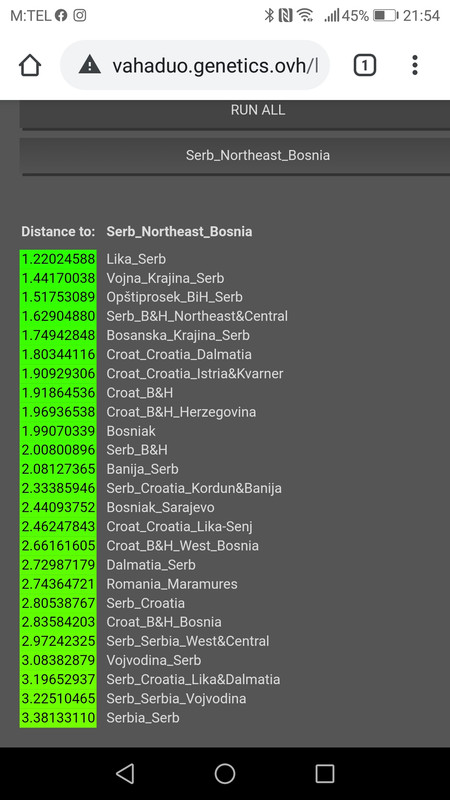Select the Croat_Croatia_Istria&Kvarner label
Screen dimensions: 450x800
(x=195, y=373)
